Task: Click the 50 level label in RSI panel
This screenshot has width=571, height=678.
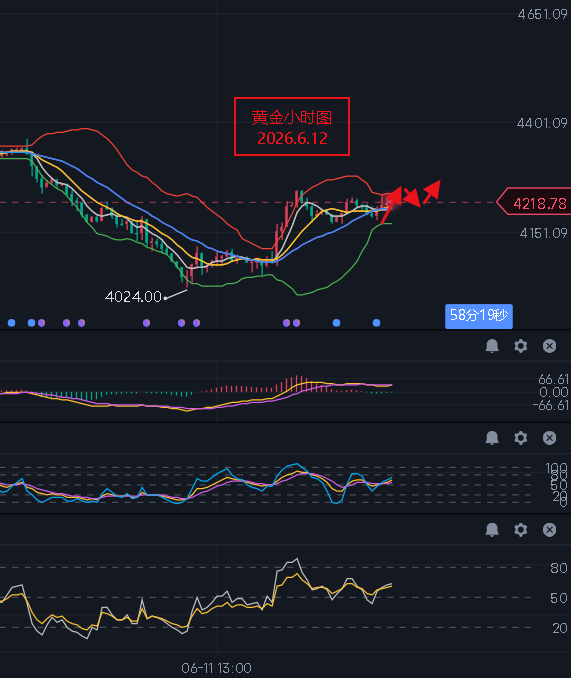Action: pyautogui.click(x=558, y=598)
